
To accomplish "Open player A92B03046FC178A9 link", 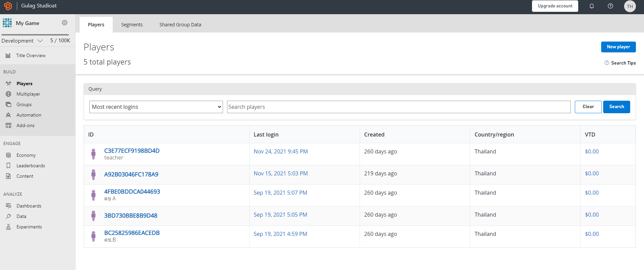I will click(131, 174).
